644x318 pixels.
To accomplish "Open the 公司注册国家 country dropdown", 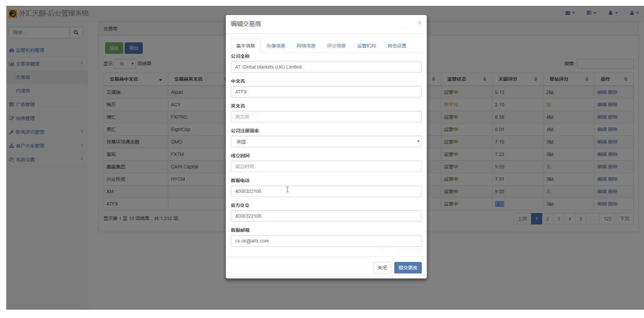I will point(326,142).
